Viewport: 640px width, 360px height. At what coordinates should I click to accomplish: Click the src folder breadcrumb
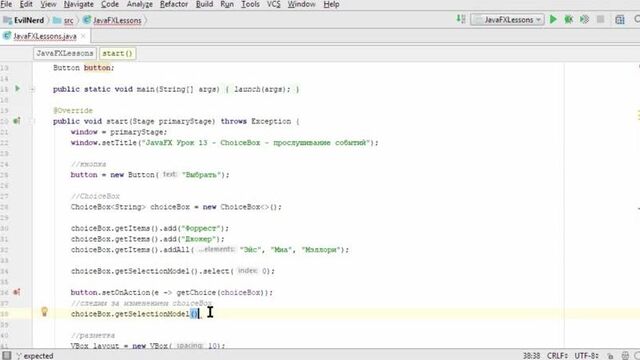[64, 20]
